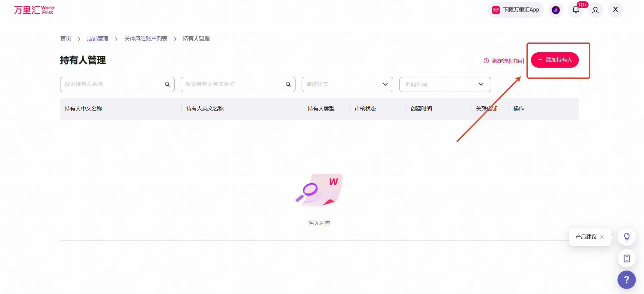Click the 持有人英文名称 column header
Viewport: 644px width, 294px height.
pos(205,109)
